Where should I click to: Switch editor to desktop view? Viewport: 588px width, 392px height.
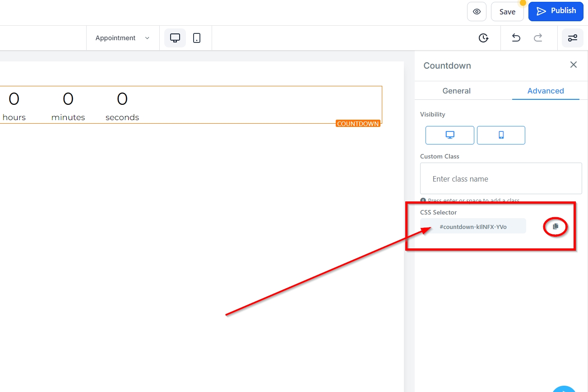pos(175,38)
